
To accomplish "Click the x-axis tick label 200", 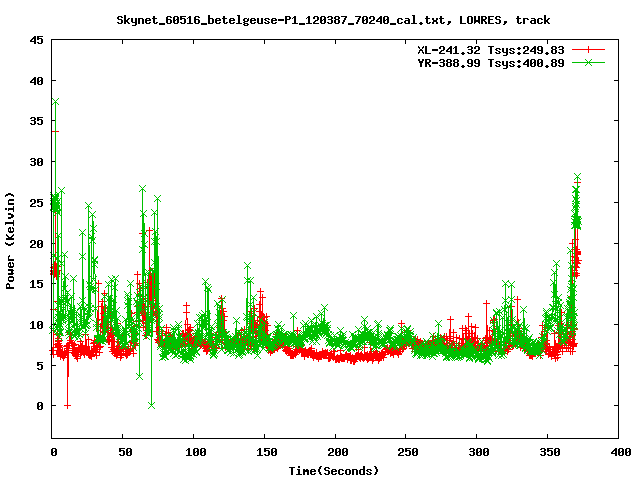I will 338,452.
